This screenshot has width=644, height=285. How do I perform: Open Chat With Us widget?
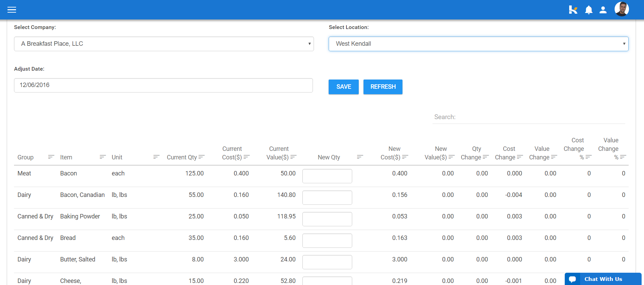(603, 279)
